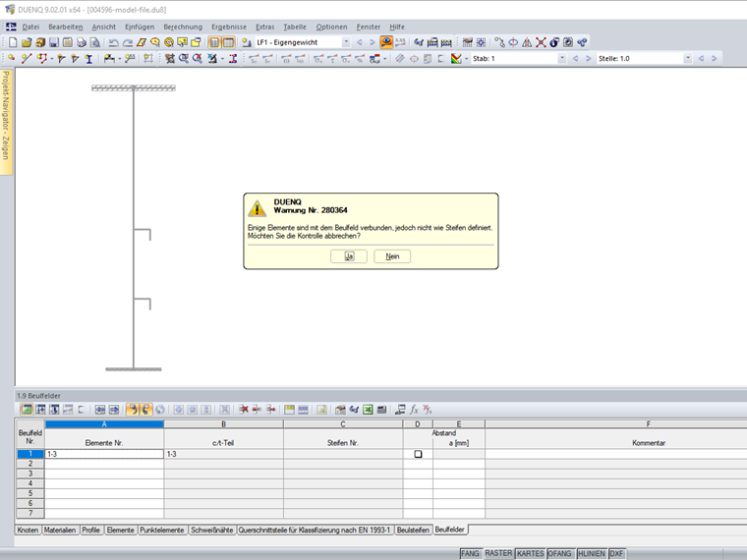Undo the last action

113,42
